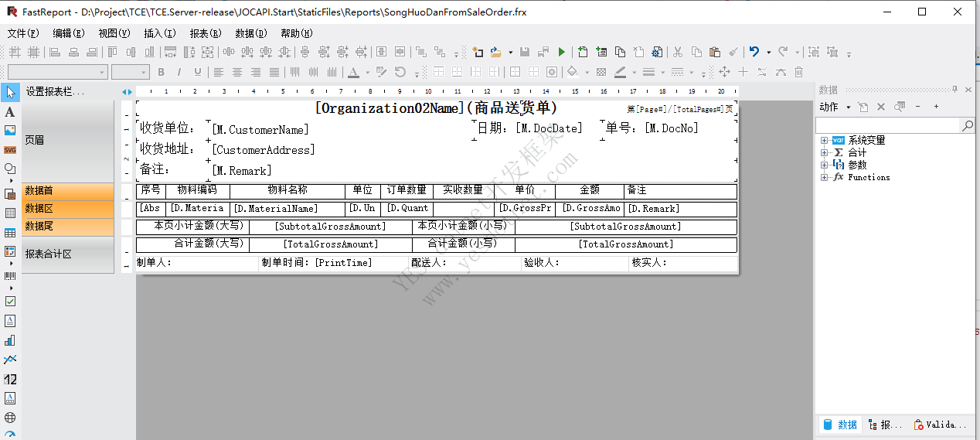Toggle Underline formatting

pos(198,72)
